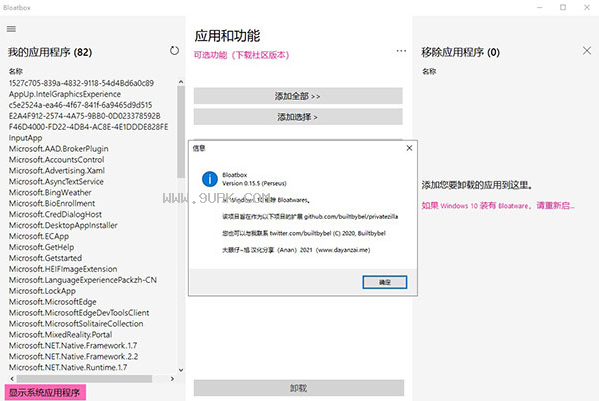Viewport: 599px width, 401px height.
Task: Click the 添加选择 > button
Action: [298, 117]
